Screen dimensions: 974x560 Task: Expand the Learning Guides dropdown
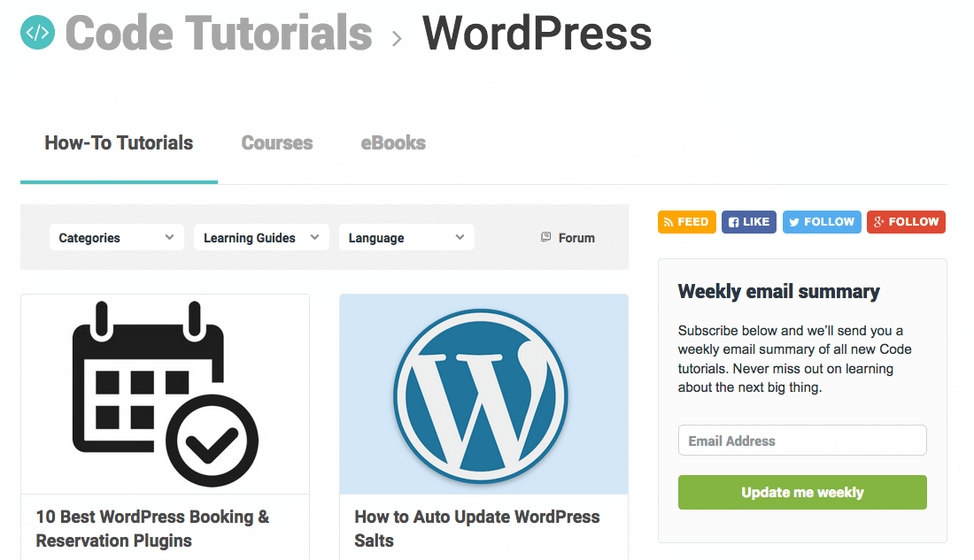click(261, 237)
